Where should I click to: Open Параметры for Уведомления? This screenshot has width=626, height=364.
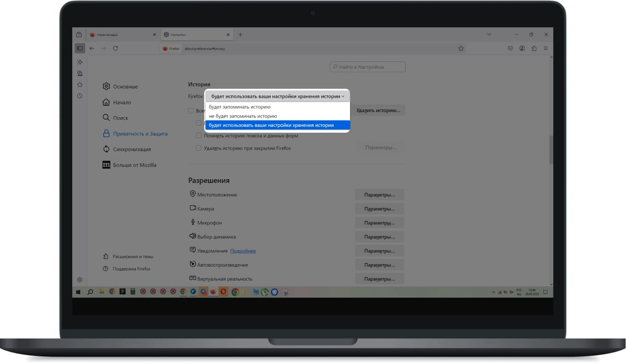tap(380, 251)
